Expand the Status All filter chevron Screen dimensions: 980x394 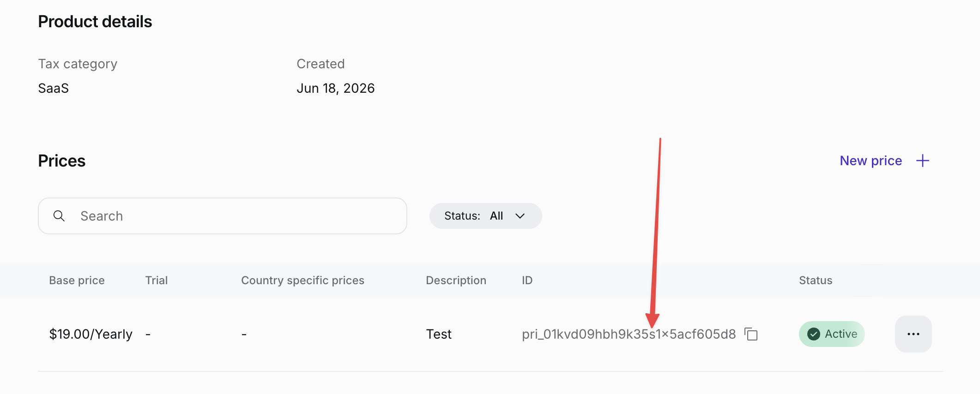click(520, 216)
